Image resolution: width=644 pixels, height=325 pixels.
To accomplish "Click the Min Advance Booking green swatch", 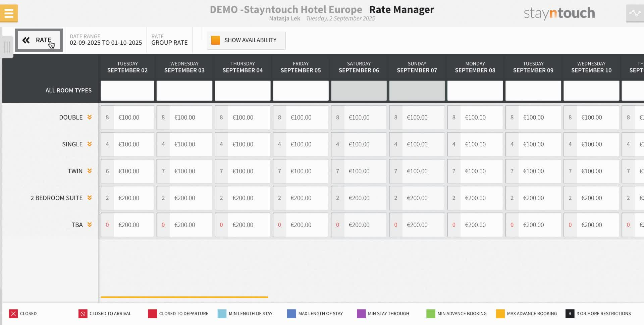I will point(431,314).
